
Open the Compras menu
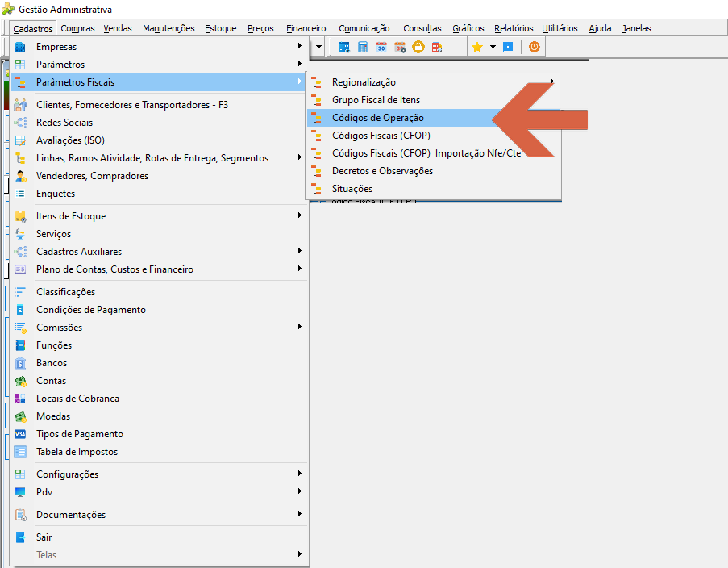coord(77,28)
